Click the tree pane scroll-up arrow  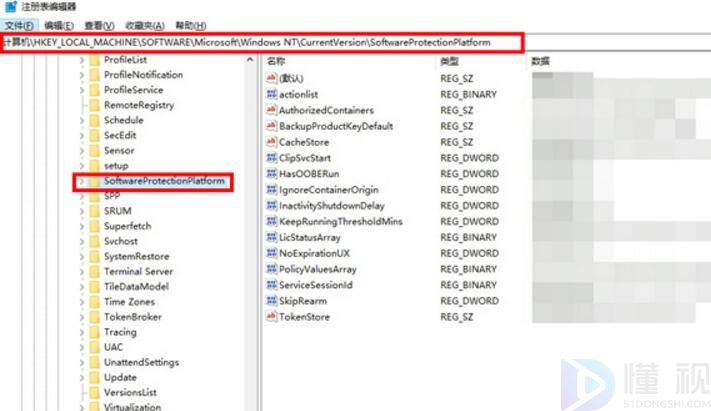250,60
